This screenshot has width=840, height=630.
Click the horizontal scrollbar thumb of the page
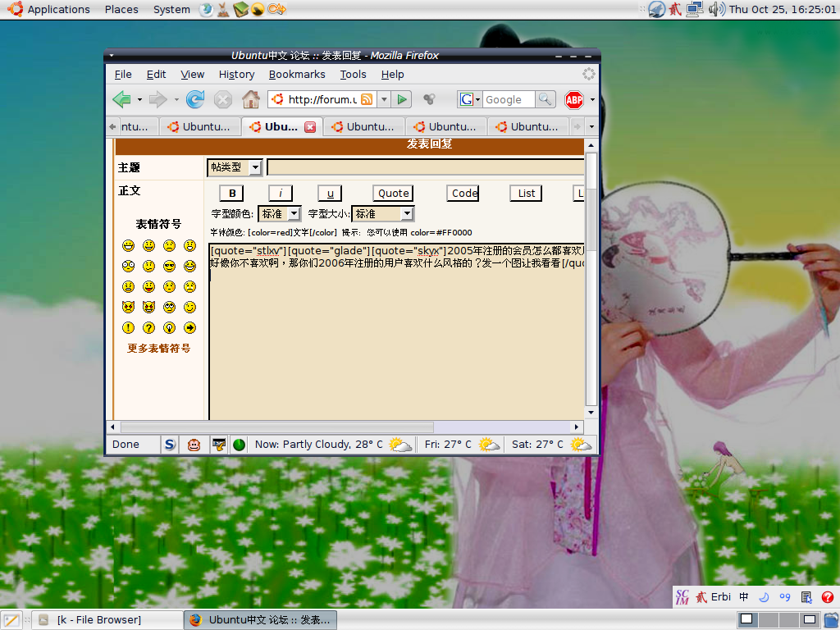277,427
